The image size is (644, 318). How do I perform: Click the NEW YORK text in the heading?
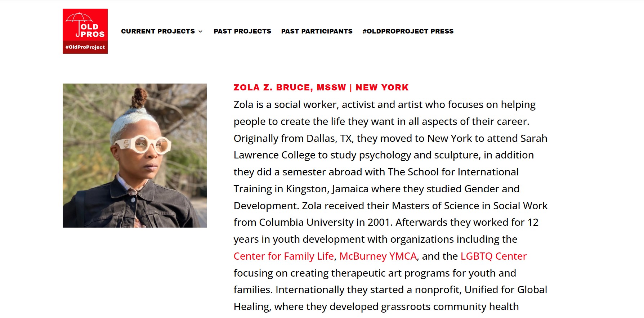(x=382, y=88)
